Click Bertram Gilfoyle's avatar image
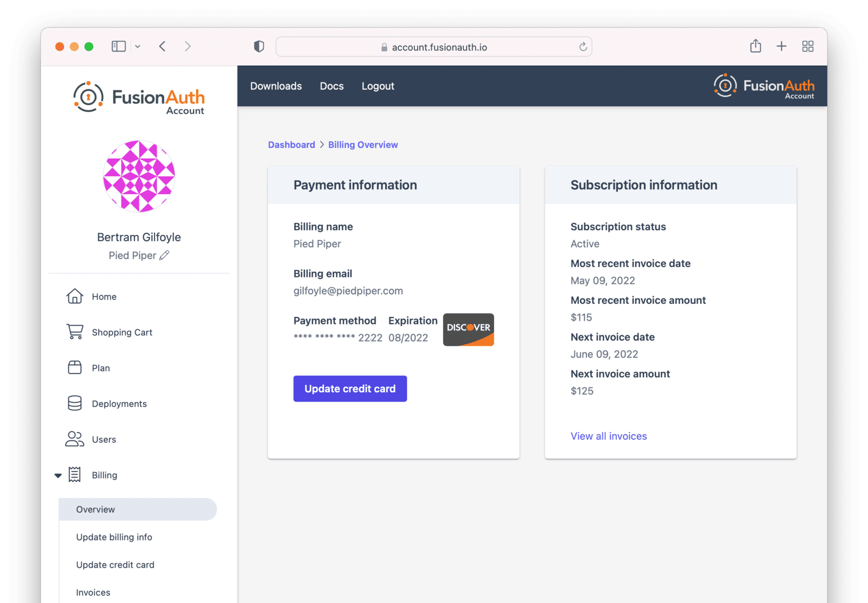 click(x=139, y=176)
